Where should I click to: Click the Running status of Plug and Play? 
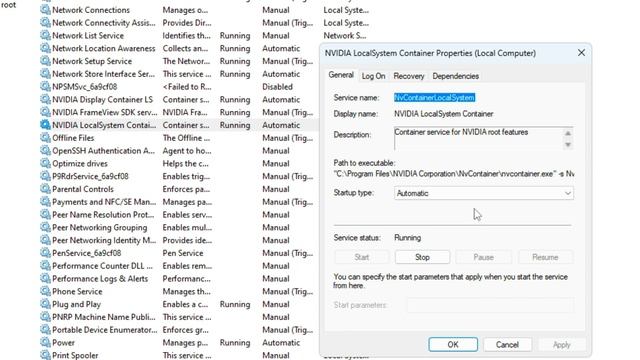pos(235,304)
